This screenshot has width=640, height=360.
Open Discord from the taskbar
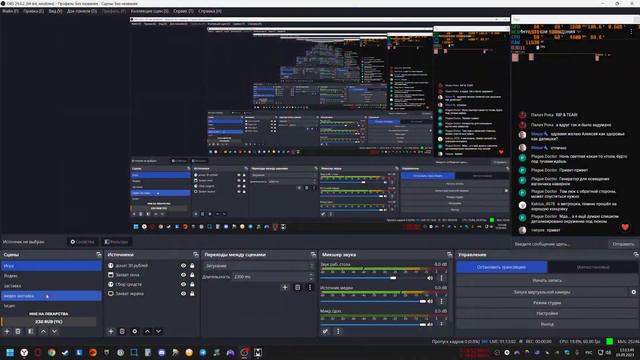click(162, 352)
